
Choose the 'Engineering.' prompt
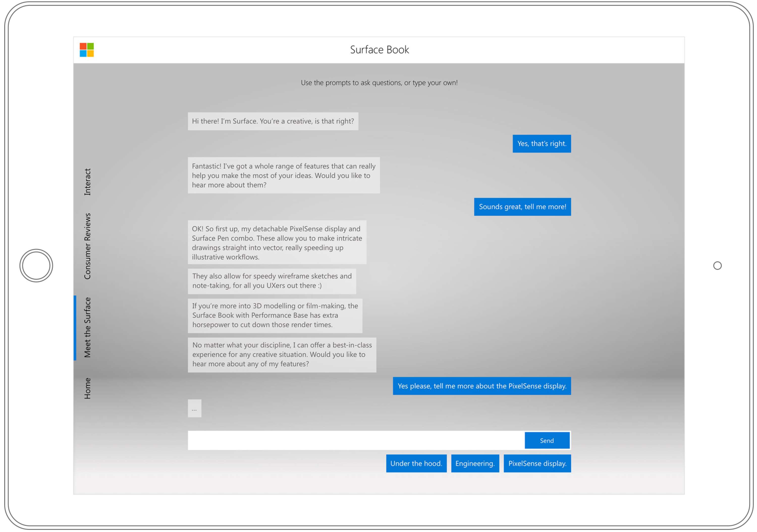click(x=475, y=463)
